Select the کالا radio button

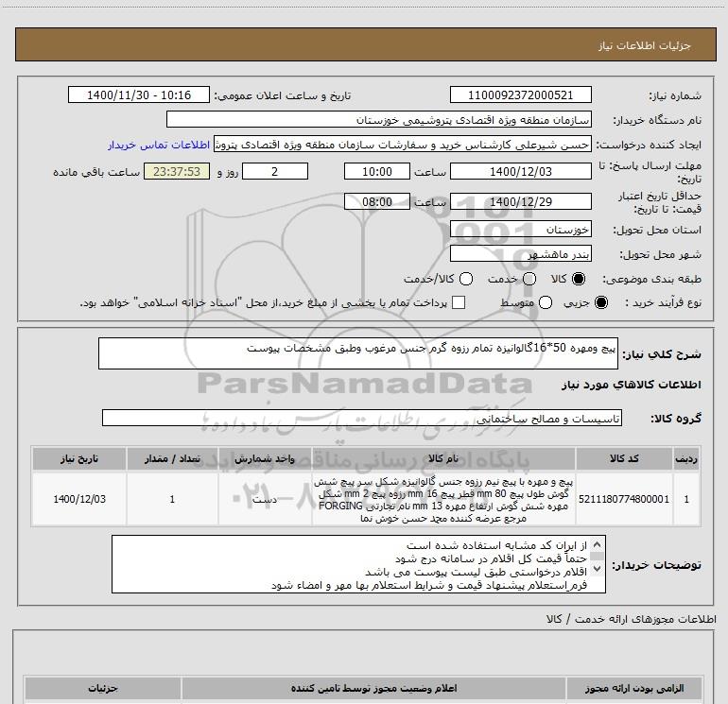[579, 279]
